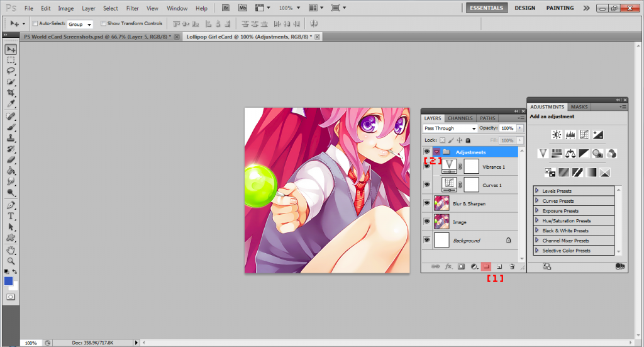The height and width of the screenshot is (347, 644).
Task: Select the Clone Stamp tool
Action: pos(11,138)
